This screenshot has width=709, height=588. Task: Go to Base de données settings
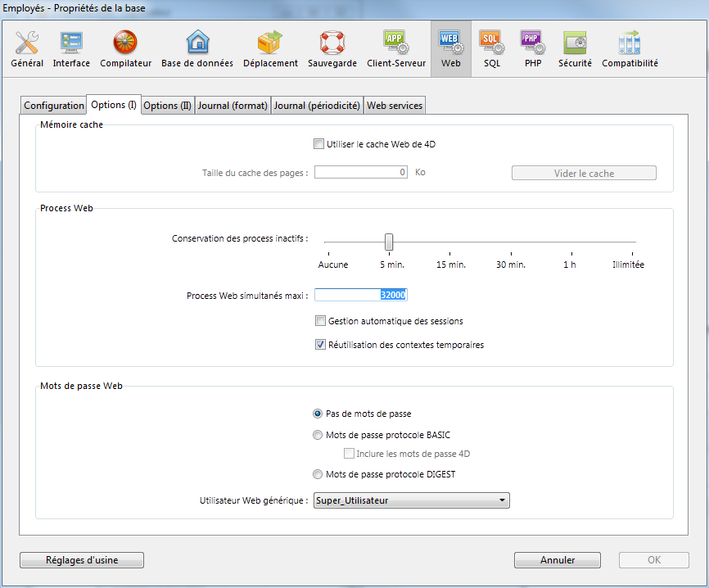(x=196, y=49)
